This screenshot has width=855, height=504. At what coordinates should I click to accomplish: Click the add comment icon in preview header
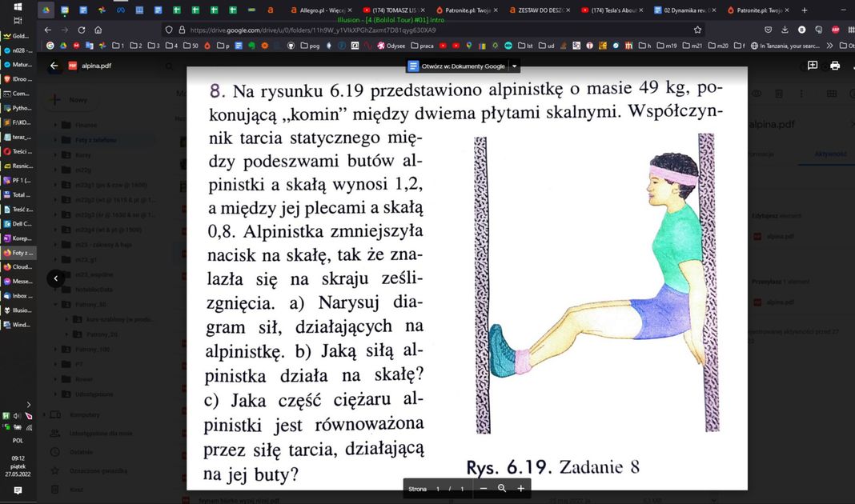pyautogui.click(x=813, y=66)
